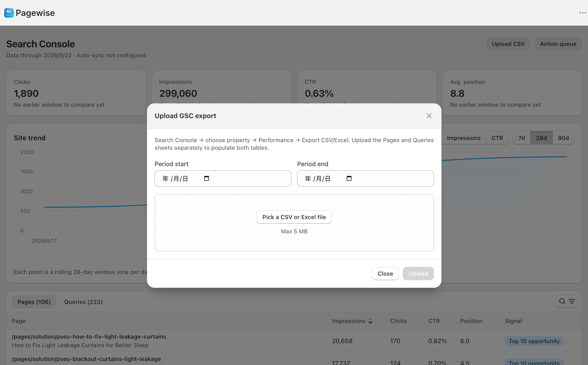Click the Signal column header
Image resolution: width=588 pixels, height=365 pixels.
click(513, 321)
